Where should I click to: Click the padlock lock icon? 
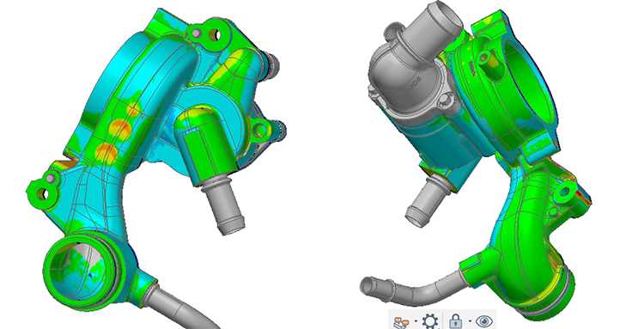tap(456, 320)
